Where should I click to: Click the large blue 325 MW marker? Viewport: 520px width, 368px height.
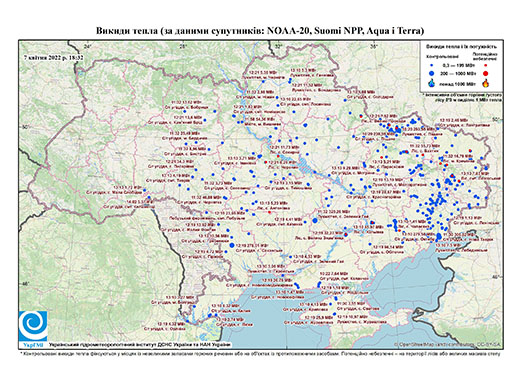tap(315, 220)
